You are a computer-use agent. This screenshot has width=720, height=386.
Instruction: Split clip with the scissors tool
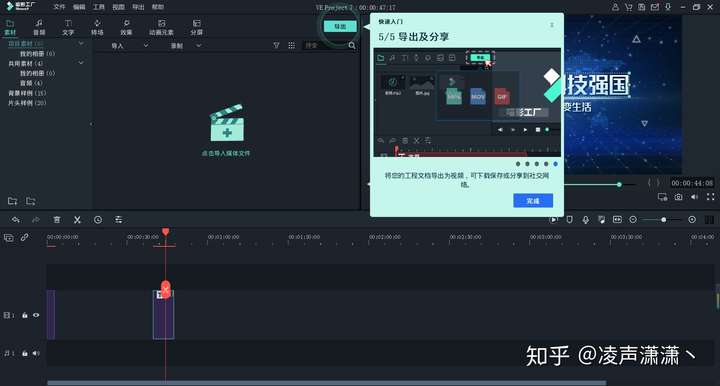point(77,220)
